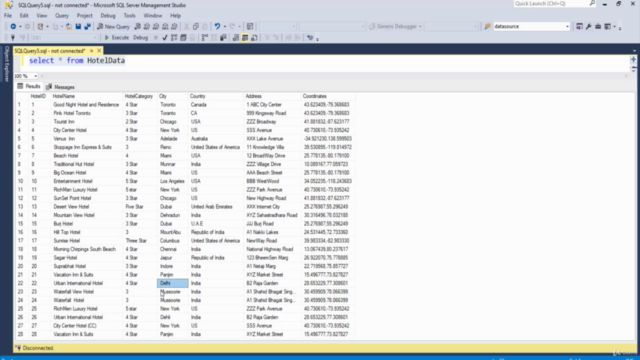Click the Parse checkmark icon

click(x=164, y=38)
